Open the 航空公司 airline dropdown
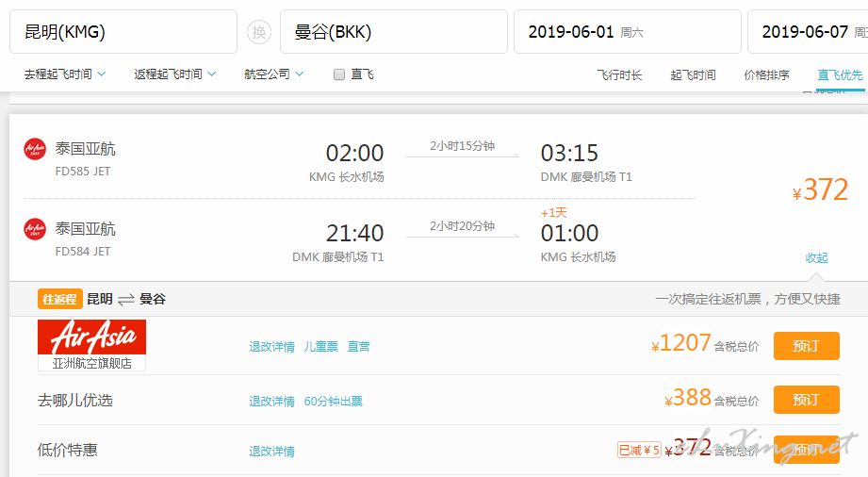 click(274, 74)
